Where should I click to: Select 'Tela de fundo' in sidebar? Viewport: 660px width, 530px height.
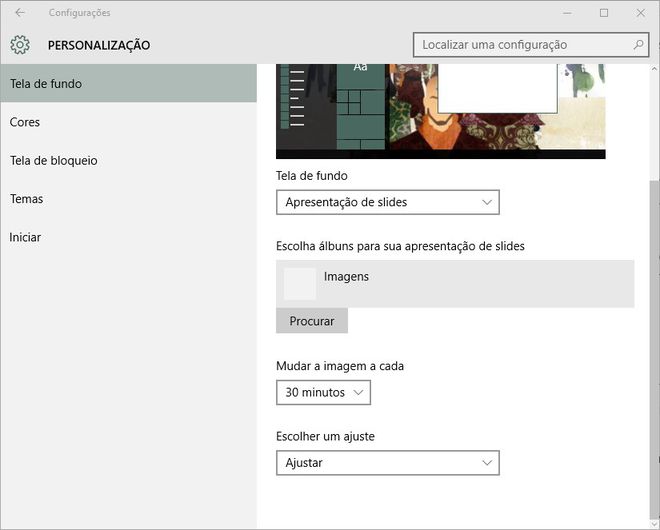click(128, 83)
